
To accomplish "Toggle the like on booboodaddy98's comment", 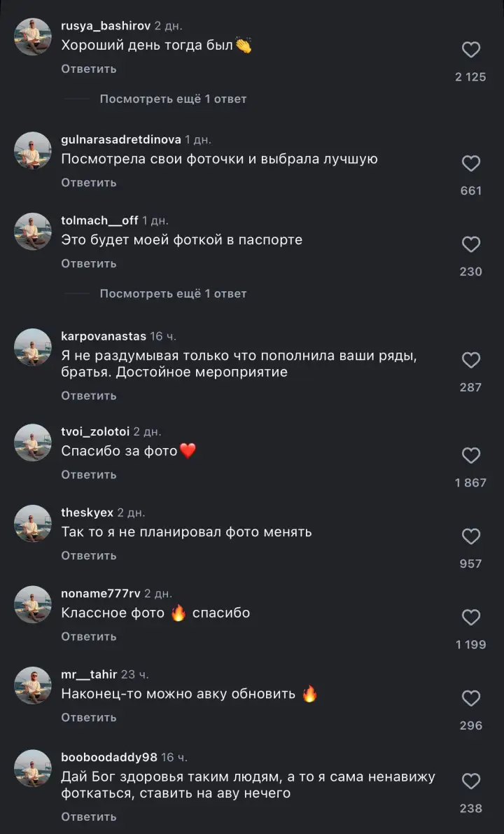I will tap(470, 780).
